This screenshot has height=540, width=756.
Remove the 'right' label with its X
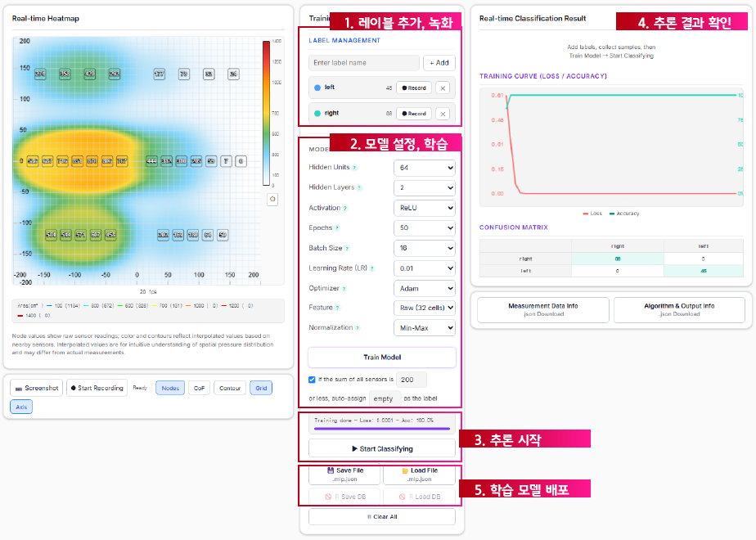[443, 114]
